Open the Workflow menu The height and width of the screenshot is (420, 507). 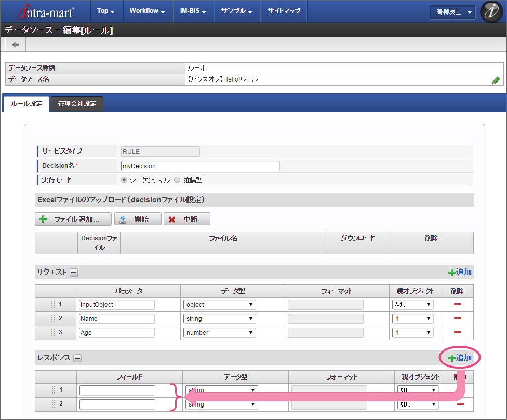tap(147, 11)
